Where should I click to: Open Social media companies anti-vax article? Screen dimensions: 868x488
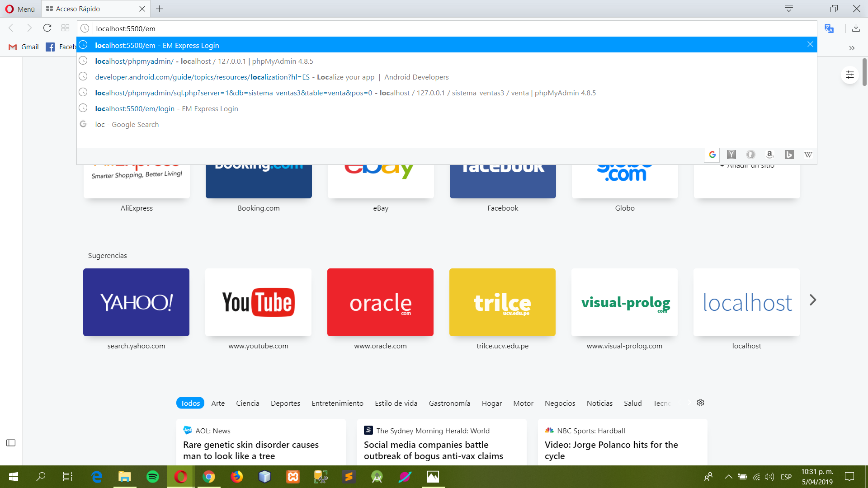tap(442, 442)
